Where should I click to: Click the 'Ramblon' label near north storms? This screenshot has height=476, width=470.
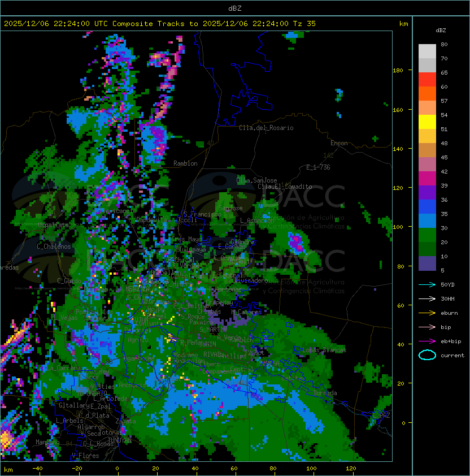[x=185, y=163]
